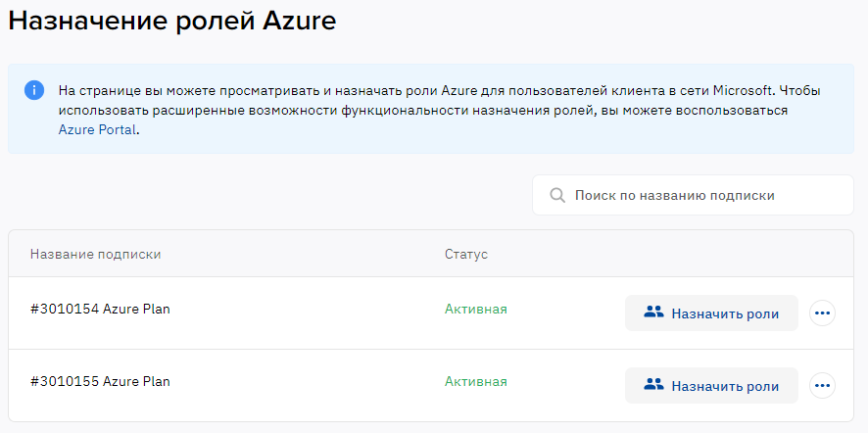Focus the 'Поиск по названию подписки' search field
Image resolution: width=868 pixels, height=433 pixels.
pos(693,195)
